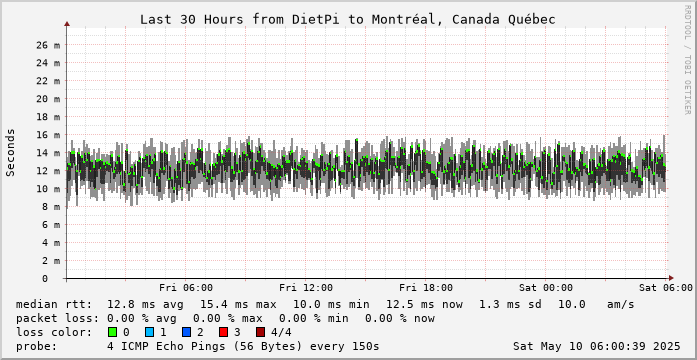Click the timestamp Sat May 10 06:00:39 2025
Viewport: 697px width, 360px height.
pos(597,346)
